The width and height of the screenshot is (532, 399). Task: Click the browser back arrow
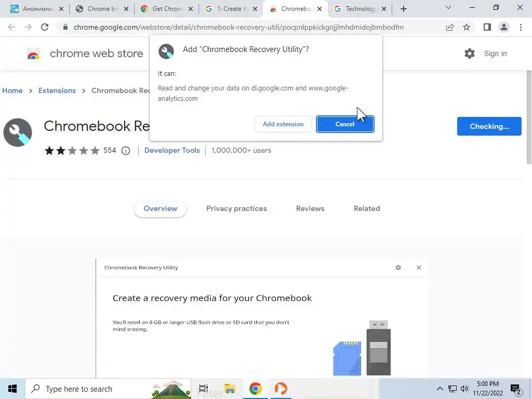(11, 27)
